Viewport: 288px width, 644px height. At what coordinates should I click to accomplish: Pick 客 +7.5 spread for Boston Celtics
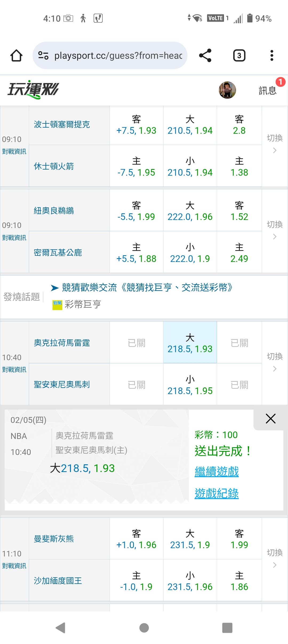click(x=136, y=125)
